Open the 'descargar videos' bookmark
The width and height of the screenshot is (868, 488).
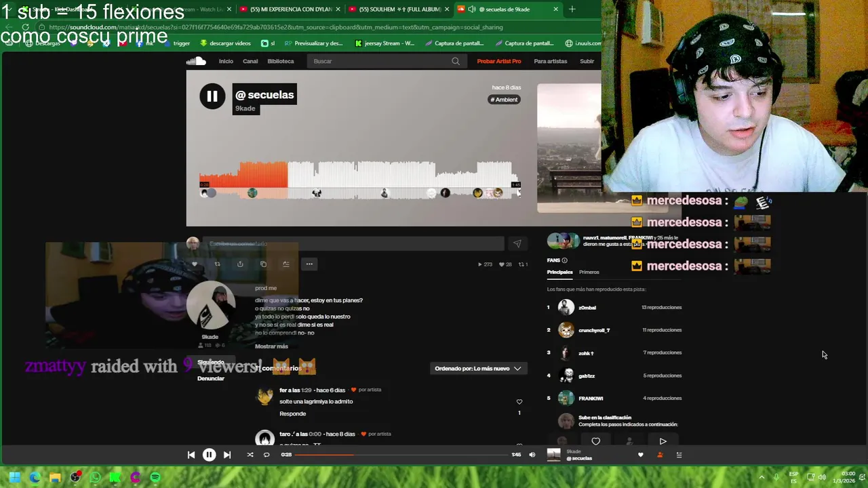click(225, 43)
